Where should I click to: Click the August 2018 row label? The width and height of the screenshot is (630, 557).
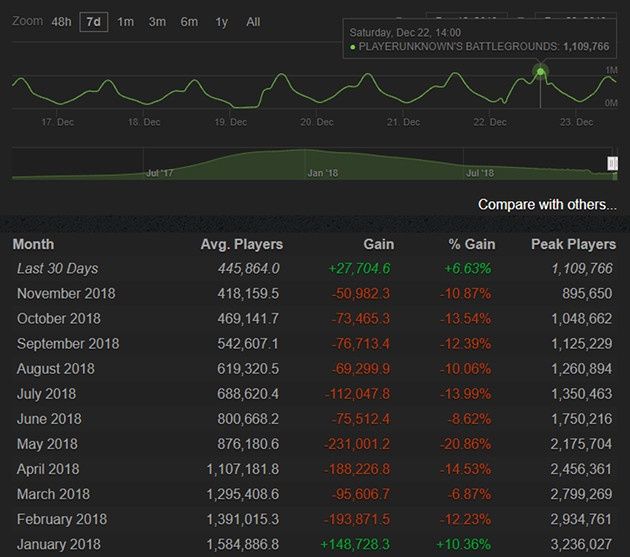point(55,369)
